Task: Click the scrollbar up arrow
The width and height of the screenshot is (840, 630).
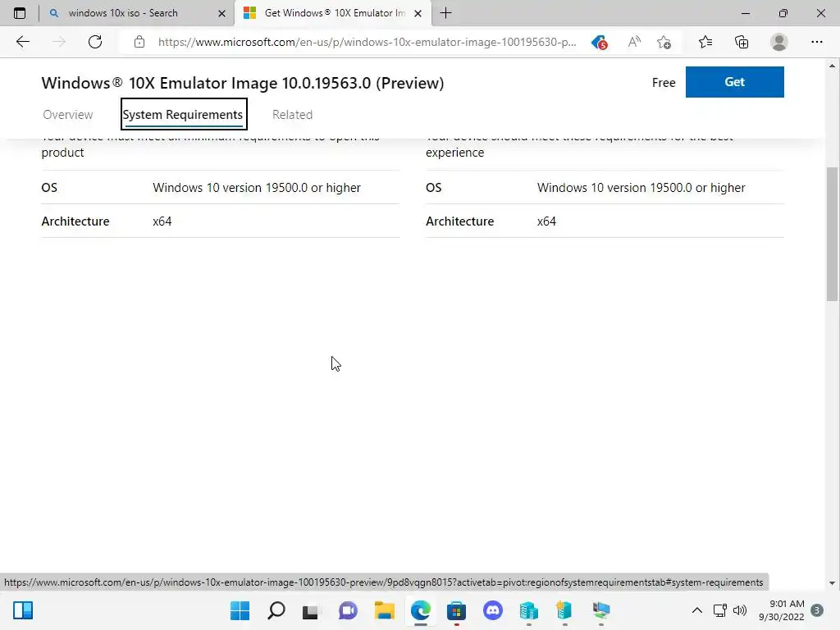Action: [x=832, y=66]
